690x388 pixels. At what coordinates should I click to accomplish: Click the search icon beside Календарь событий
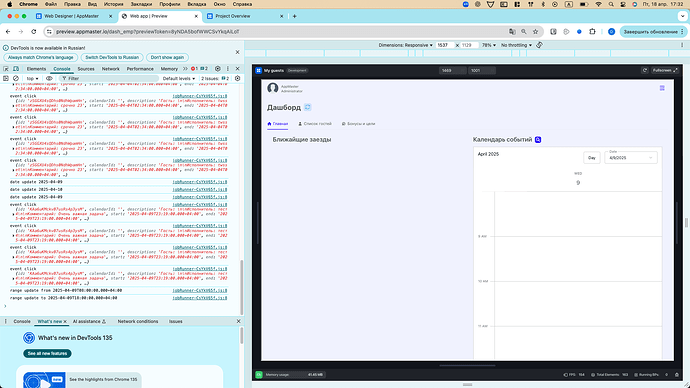(x=538, y=139)
